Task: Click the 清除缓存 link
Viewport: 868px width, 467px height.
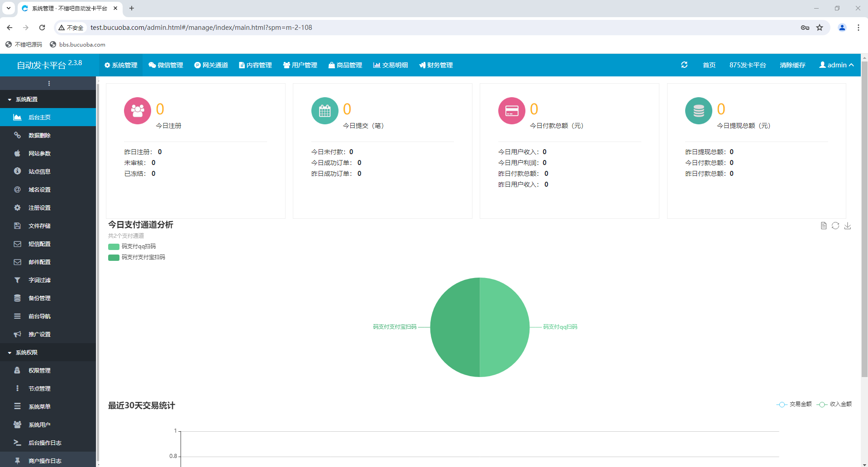Action: [792, 65]
